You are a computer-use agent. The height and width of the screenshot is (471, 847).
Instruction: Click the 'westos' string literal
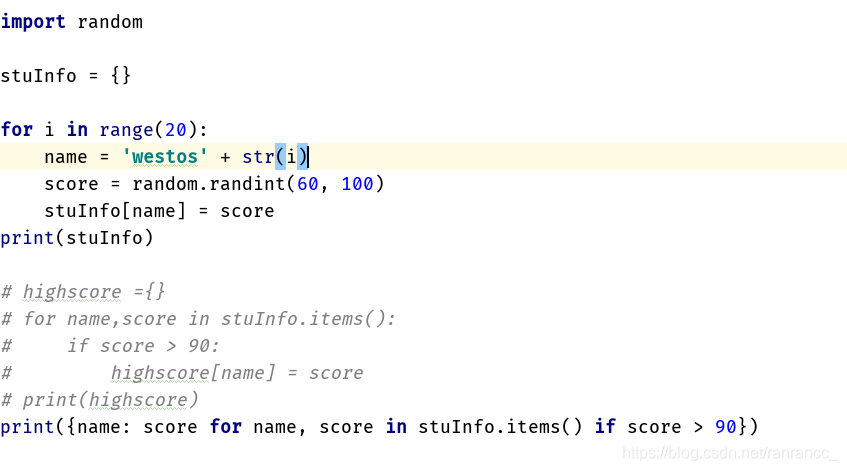[x=164, y=157]
